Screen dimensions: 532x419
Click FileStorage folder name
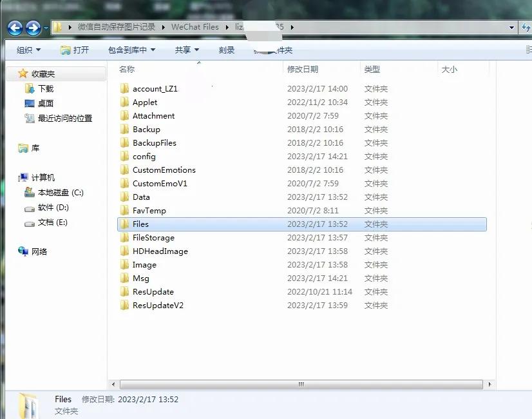pyautogui.click(x=153, y=238)
